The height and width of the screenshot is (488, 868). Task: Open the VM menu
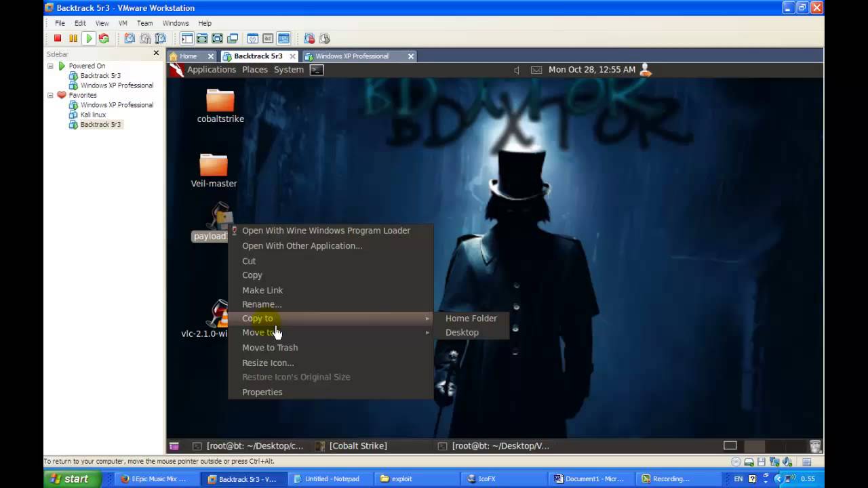coord(123,23)
